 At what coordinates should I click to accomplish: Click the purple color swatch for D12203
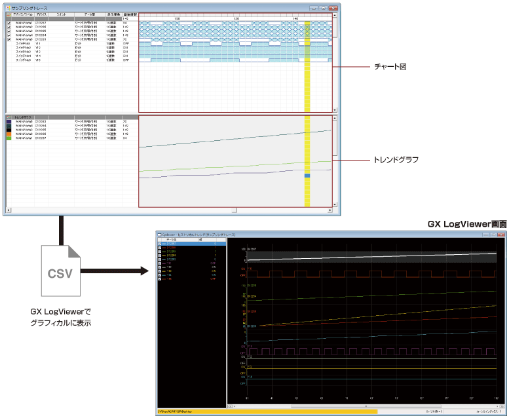(9, 122)
